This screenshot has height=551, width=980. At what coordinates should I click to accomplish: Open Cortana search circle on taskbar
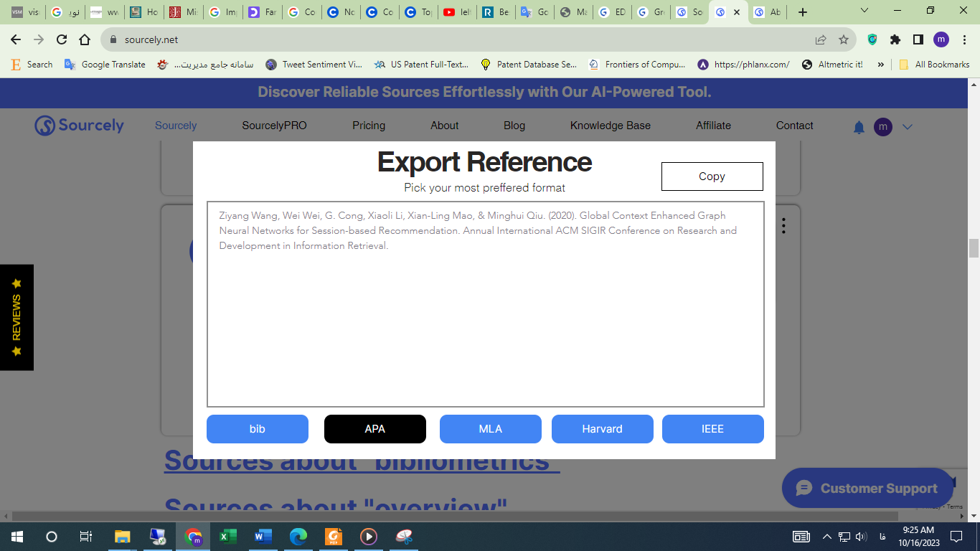tap(52, 537)
